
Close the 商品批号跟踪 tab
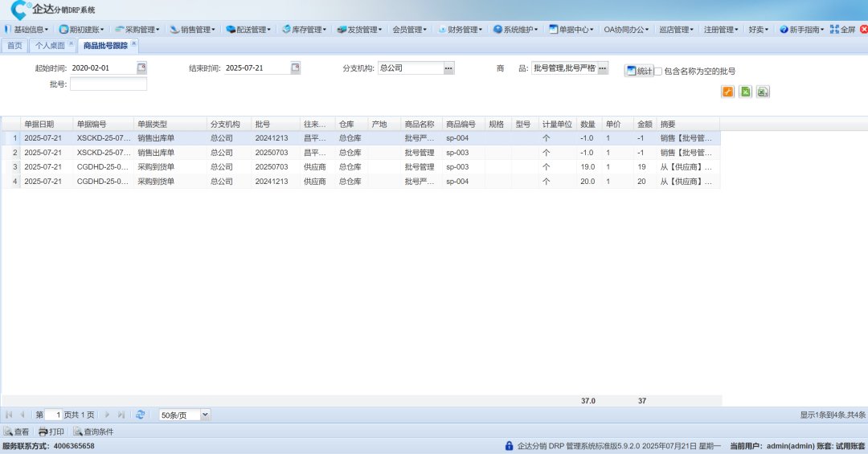pos(134,43)
